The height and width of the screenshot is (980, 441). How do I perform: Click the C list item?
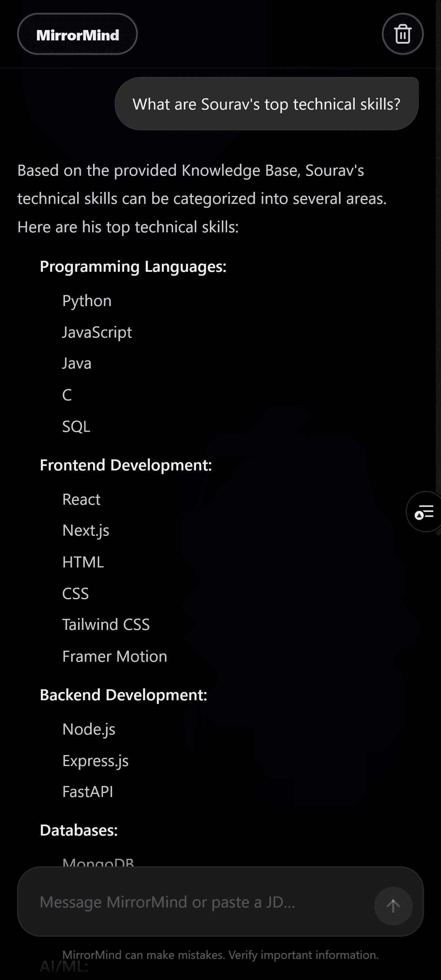click(x=67, y=395)
